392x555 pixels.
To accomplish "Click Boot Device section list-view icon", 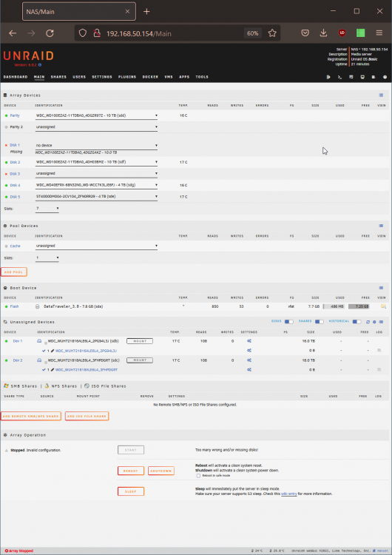I will click(381, 288).
